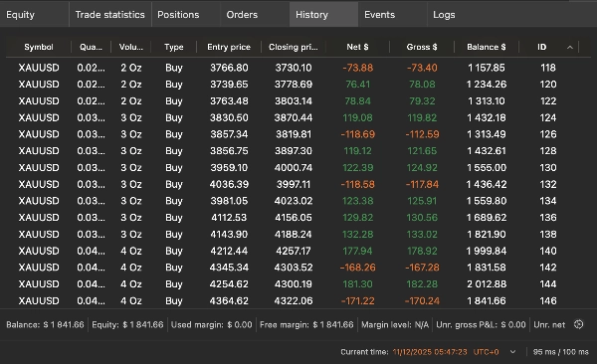Click balance value 2 012.88

click(487, 284)
